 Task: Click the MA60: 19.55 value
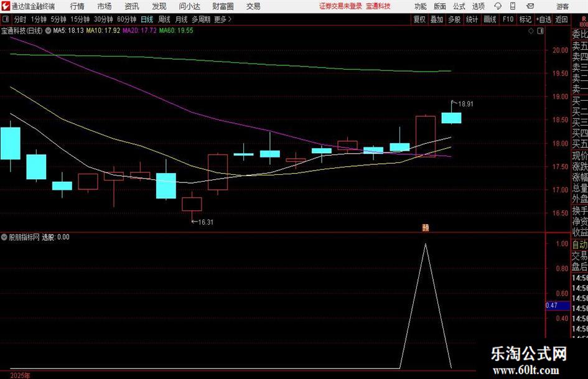pyautogui.click(x=176, y=30)
